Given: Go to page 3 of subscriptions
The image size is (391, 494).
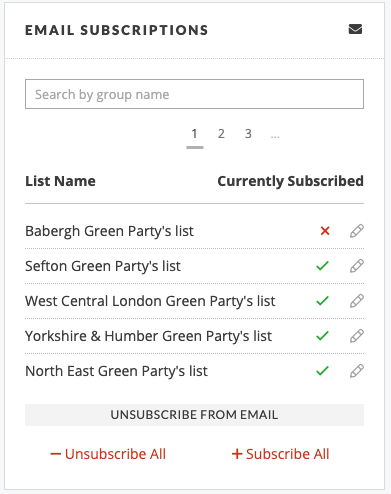Looking at the screenshot, I should coord(248,134).
